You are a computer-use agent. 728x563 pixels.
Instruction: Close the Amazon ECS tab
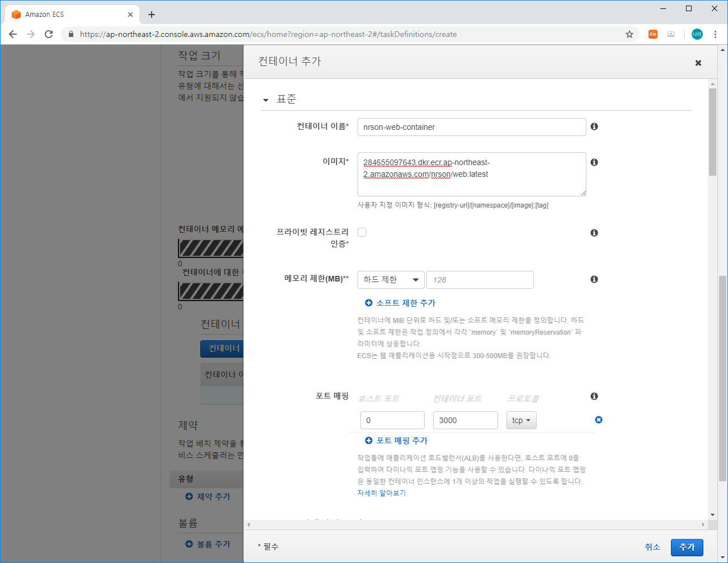(130, 15)
